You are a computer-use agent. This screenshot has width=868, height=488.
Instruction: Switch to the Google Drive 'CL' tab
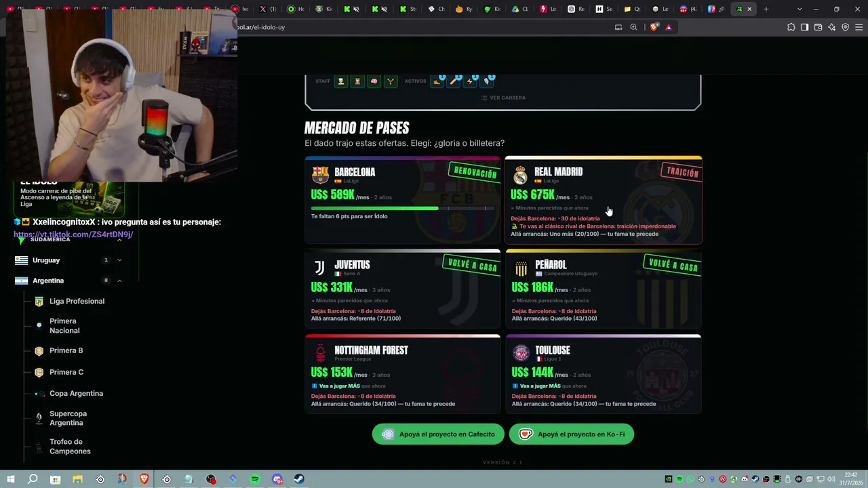click(520, 9)
